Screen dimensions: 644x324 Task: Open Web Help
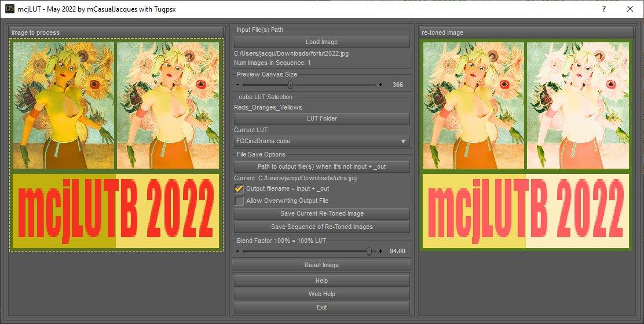pyautogui.click(x=321, y=294)
